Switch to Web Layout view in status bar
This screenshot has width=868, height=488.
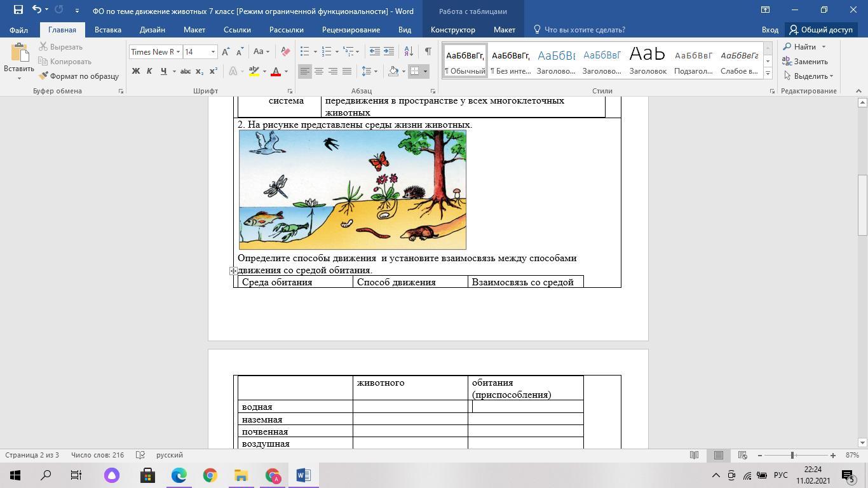[742, 455]
